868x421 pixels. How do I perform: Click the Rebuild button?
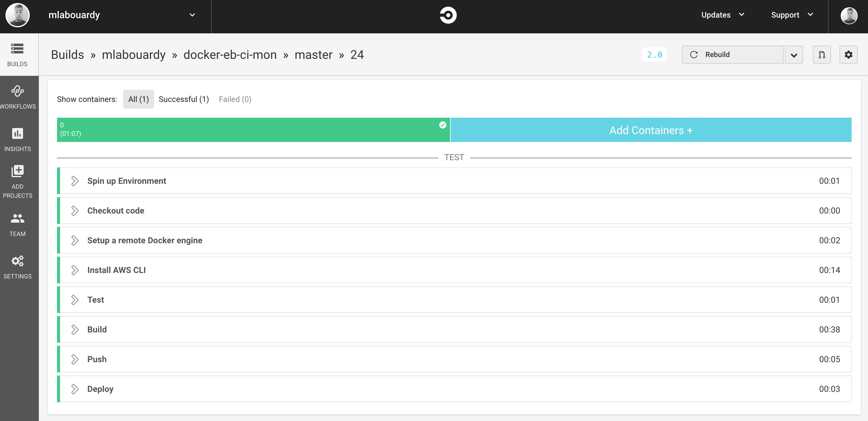[732, 55]
